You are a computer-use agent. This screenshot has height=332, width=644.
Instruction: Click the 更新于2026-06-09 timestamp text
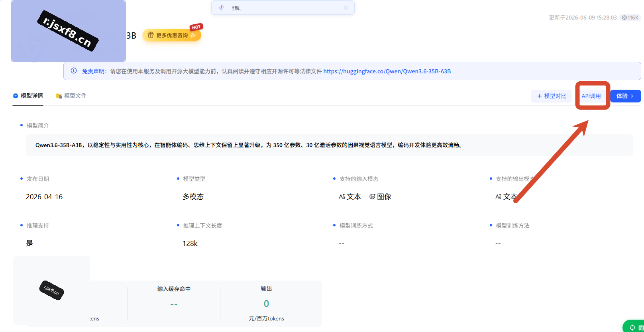coord(583,18)
